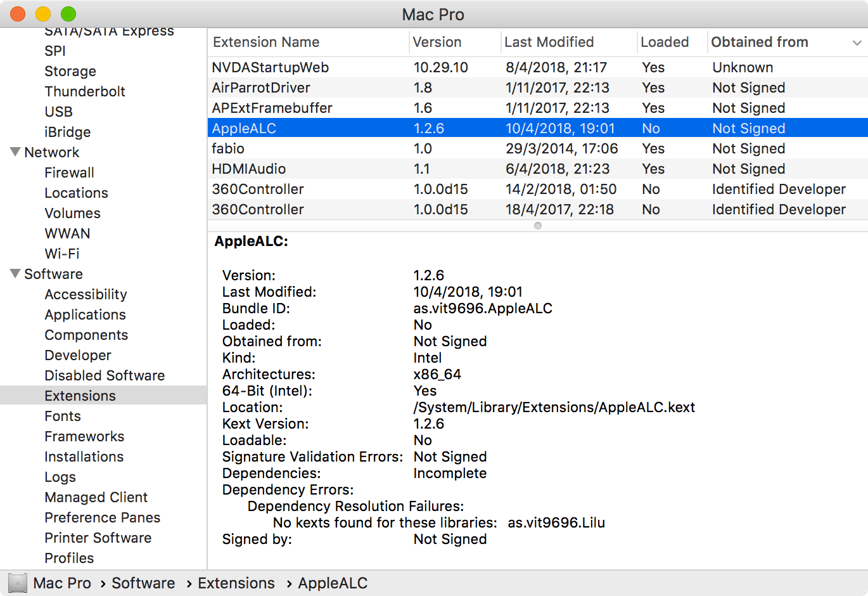
Task: Select the HDMIAudio extension row
Action: [x=537, y=169]
